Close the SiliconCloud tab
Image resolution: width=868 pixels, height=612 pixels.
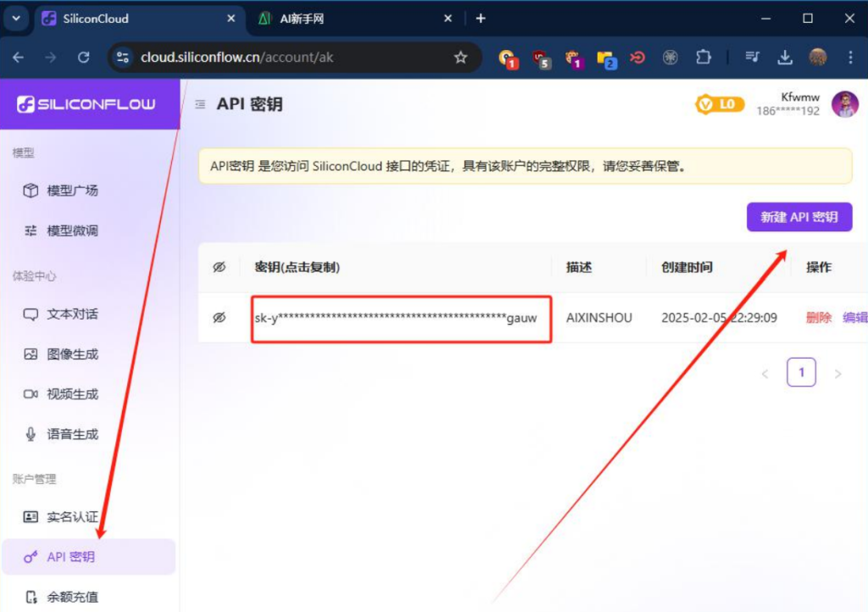click(231, 19)
